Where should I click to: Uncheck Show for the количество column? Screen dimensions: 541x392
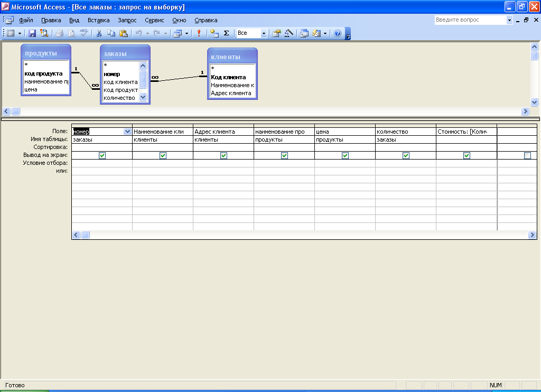(406, 155)
